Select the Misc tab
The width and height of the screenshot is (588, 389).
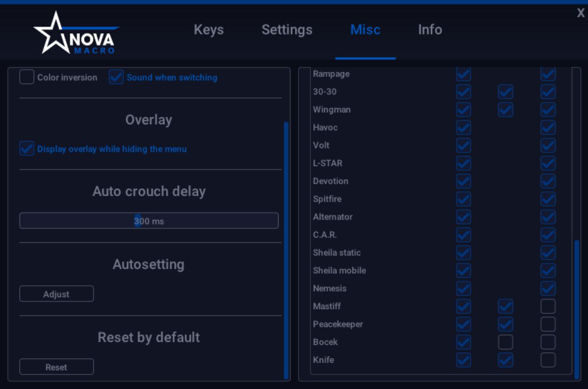coord(365,30)
